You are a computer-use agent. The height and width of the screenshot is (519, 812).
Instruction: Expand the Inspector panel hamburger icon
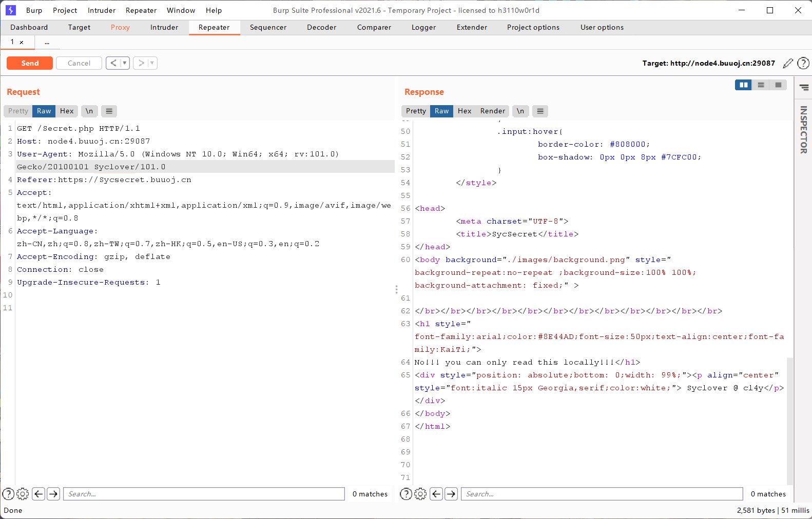pos(804,88)
